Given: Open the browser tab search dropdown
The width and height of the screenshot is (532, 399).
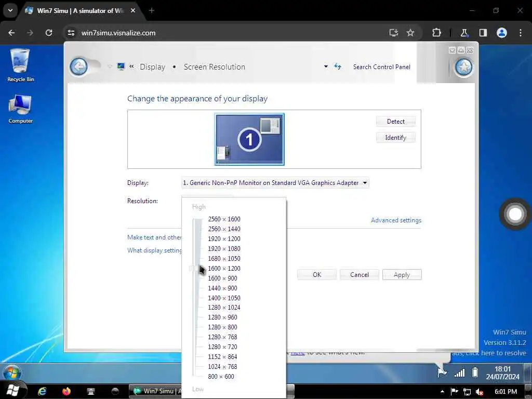Looking at the screenshot, I should click(10, 10).
